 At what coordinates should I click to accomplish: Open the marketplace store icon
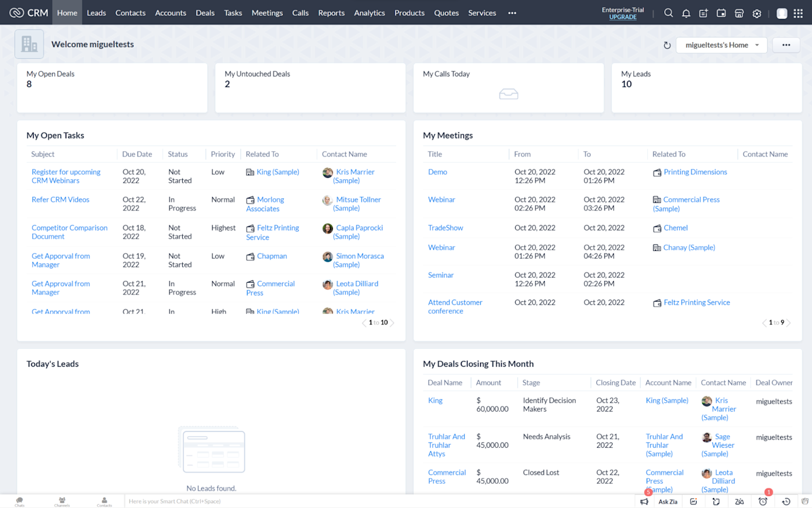(x=739, y=13)
